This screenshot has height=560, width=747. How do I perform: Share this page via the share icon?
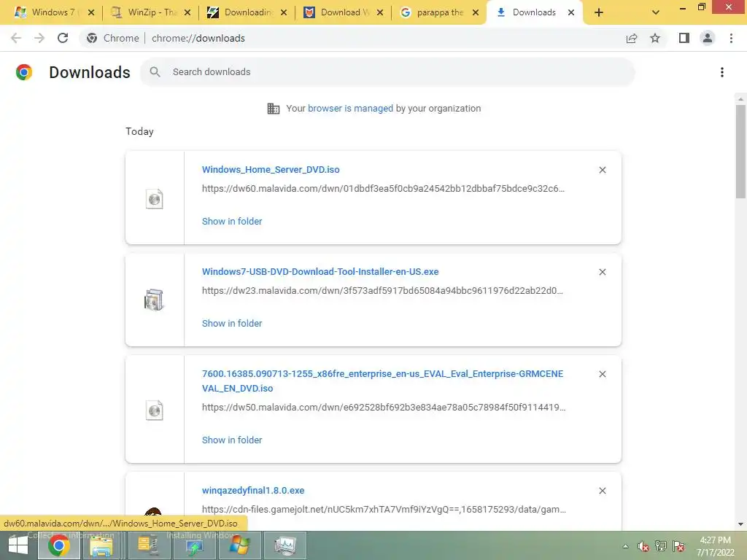point(632,38)
